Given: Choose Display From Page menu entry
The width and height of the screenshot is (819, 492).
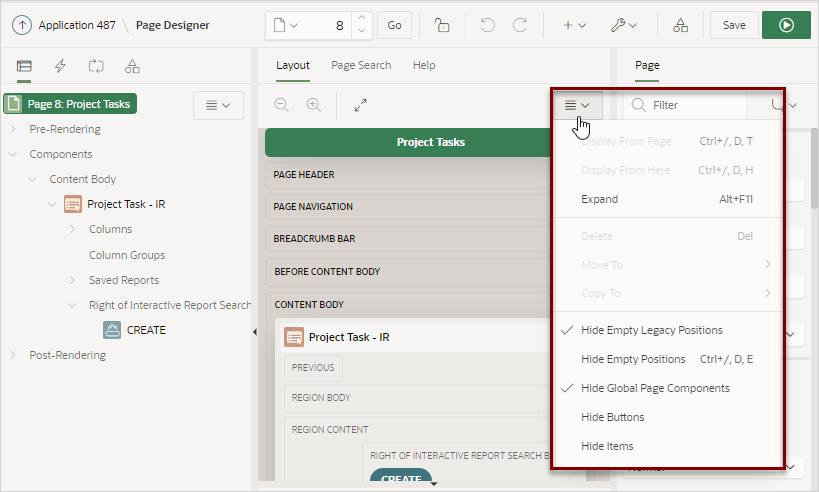Looking at the screenshot, I should [x=668, y=141].
